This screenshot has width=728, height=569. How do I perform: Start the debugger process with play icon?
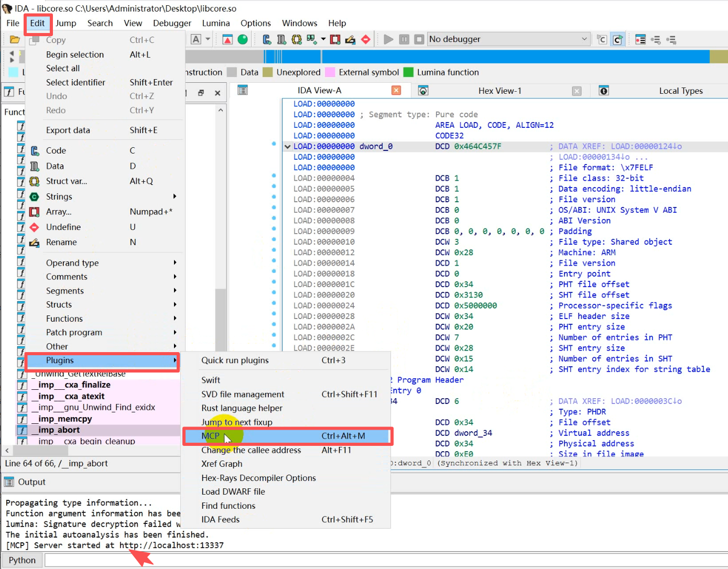click(x=388, y=39)
